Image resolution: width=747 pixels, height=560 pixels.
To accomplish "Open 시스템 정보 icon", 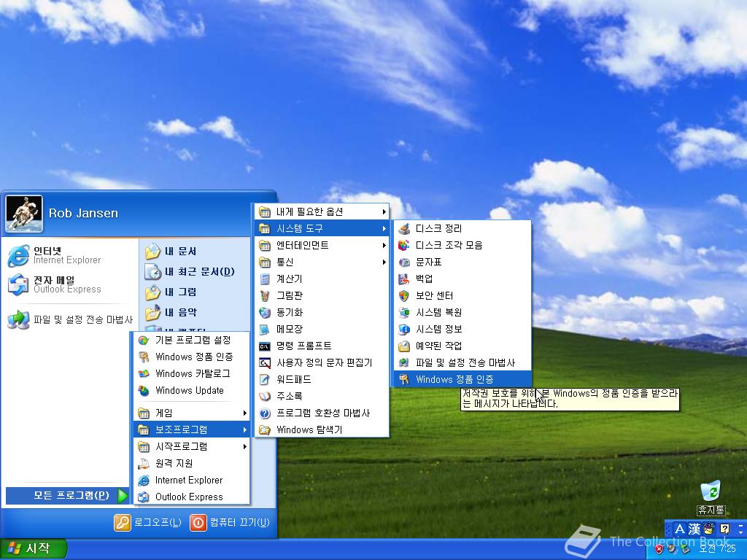I will pos(404,329).
